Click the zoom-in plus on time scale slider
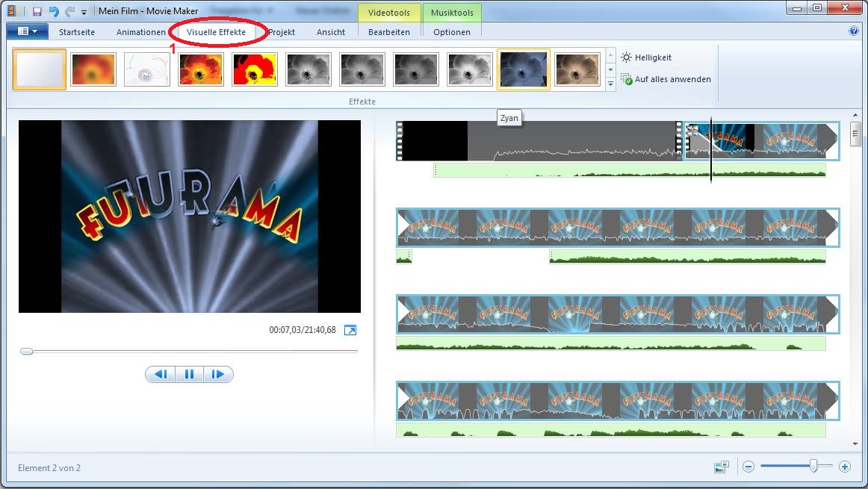This screenshot has height=489, width=868. (x=845, y=467)
